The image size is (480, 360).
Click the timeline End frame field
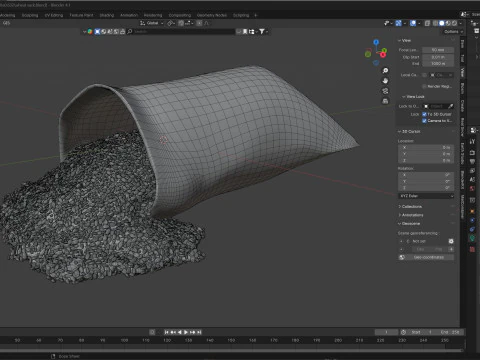tap(450, 332)
